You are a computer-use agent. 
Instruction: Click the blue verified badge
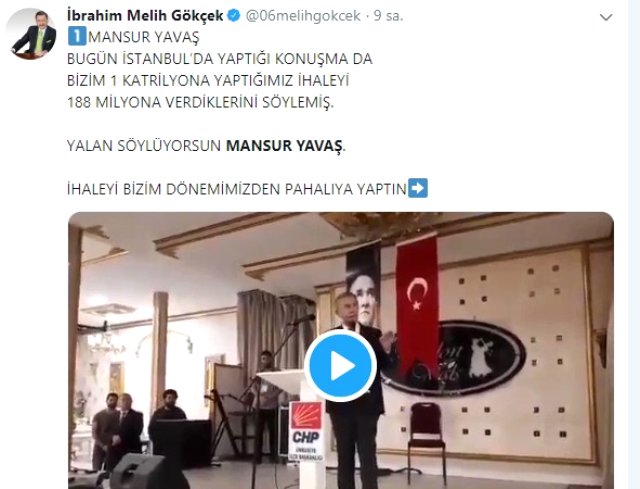tap(233, 16)
